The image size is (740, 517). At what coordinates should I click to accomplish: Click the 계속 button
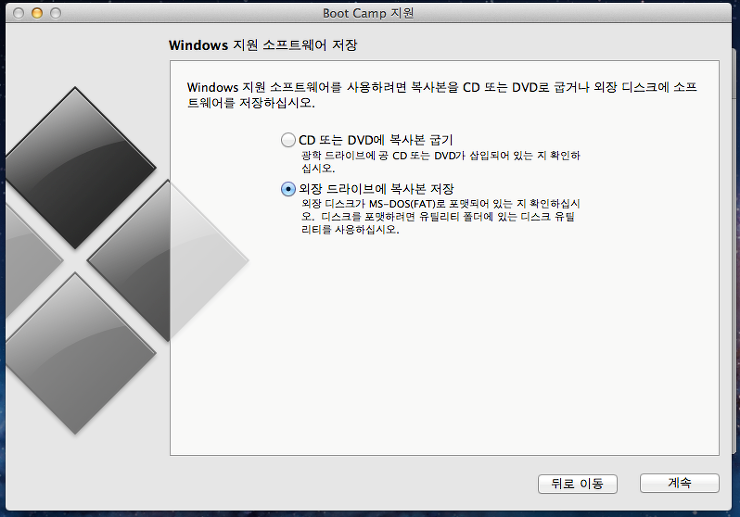coord(680,483)
